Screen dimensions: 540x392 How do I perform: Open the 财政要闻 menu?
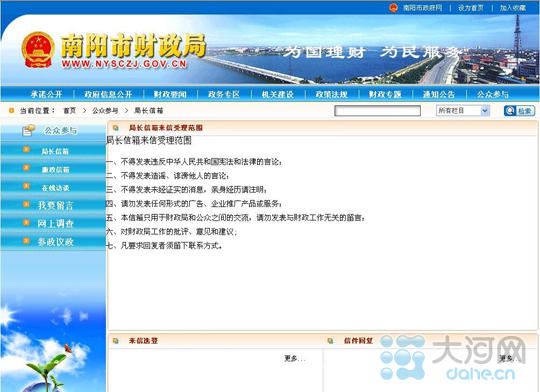[x=170, y=94]
